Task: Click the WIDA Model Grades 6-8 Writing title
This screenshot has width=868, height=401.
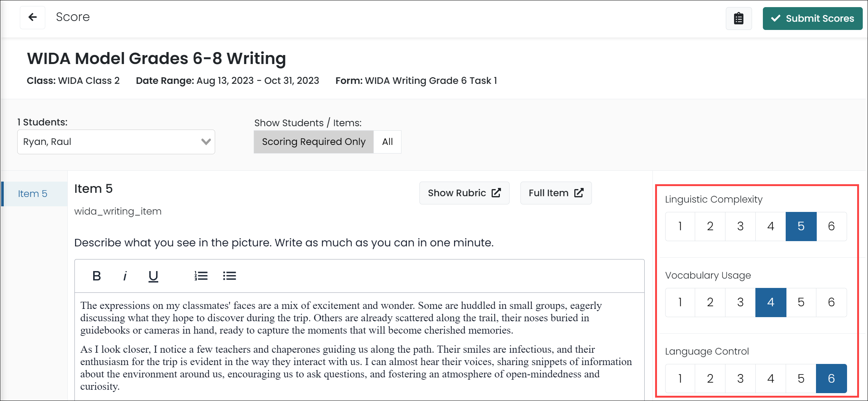Action: 156,58
